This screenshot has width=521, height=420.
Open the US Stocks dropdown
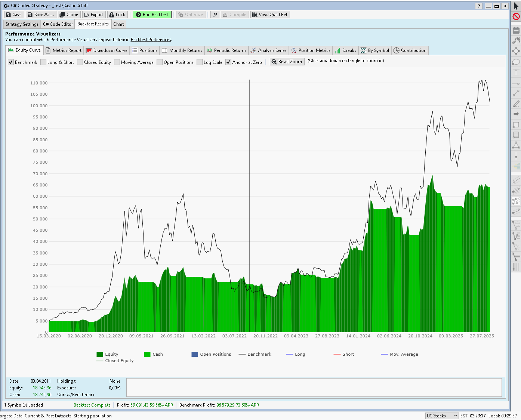click(x=441, y=416)
